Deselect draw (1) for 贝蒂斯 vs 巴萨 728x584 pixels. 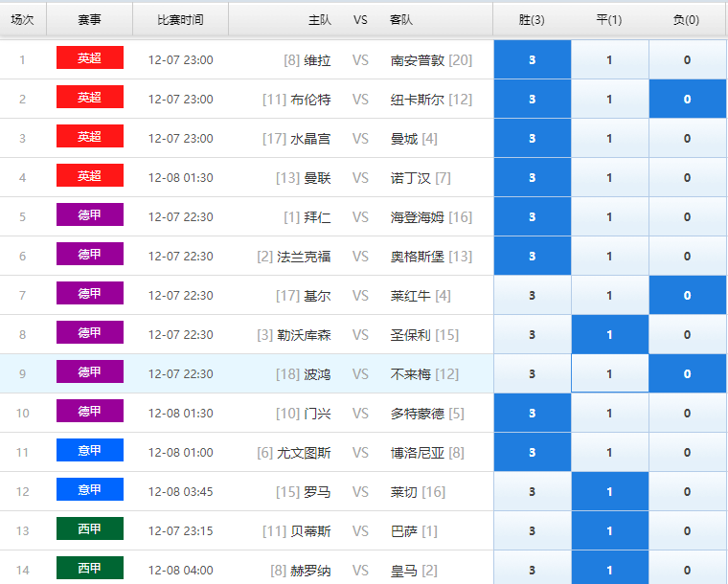609,530
